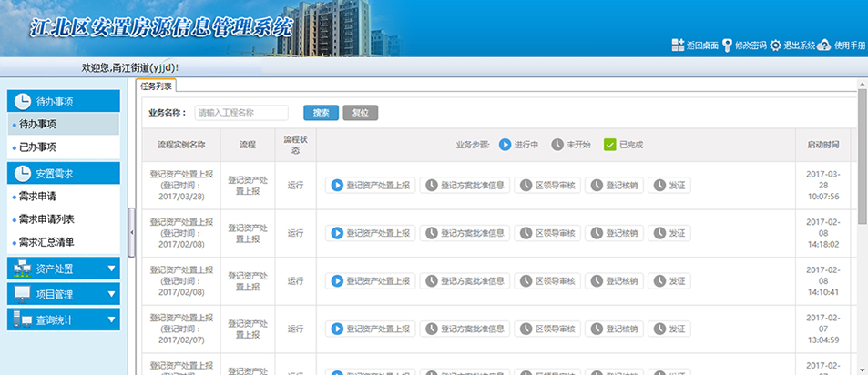868x375 pixels.
Task: Click the 安置需求 clock section icon
Action: pos(21,173)
